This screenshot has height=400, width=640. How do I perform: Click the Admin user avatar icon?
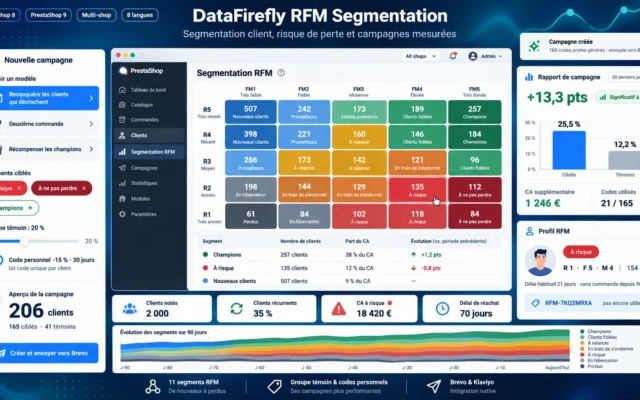tap(473, 56)
